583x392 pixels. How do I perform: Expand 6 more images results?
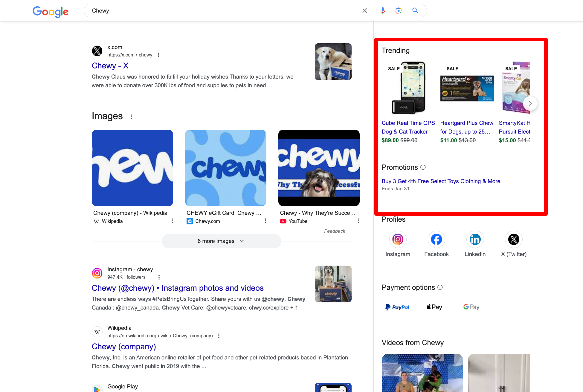tap(221, 241)
